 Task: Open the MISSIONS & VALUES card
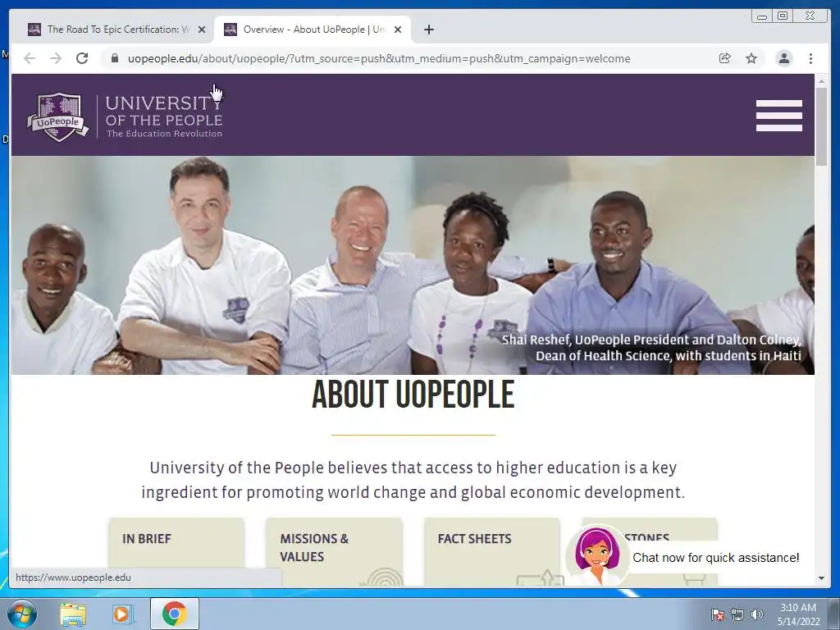point(335,550)
